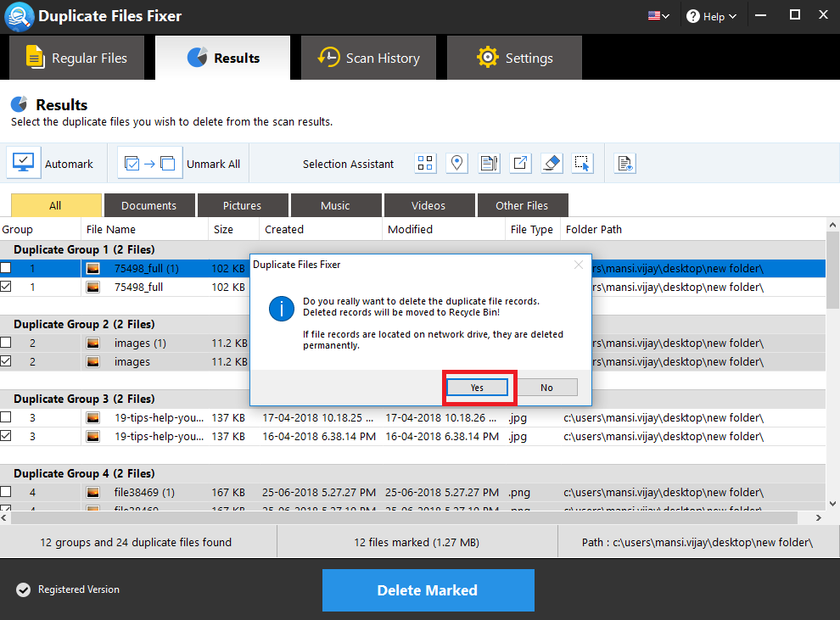The height and width of the screenshot is (620, 840).
Task: Cancel deletion with No button
Action: pyautogui.click(x=547, y=388)
